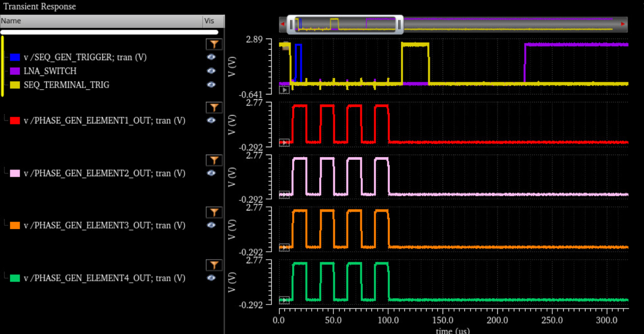
Task: Click the funnel filter icon beside PHASE_GEN_ELEMENT2_OUT
Action: click(x=214, y=160)
